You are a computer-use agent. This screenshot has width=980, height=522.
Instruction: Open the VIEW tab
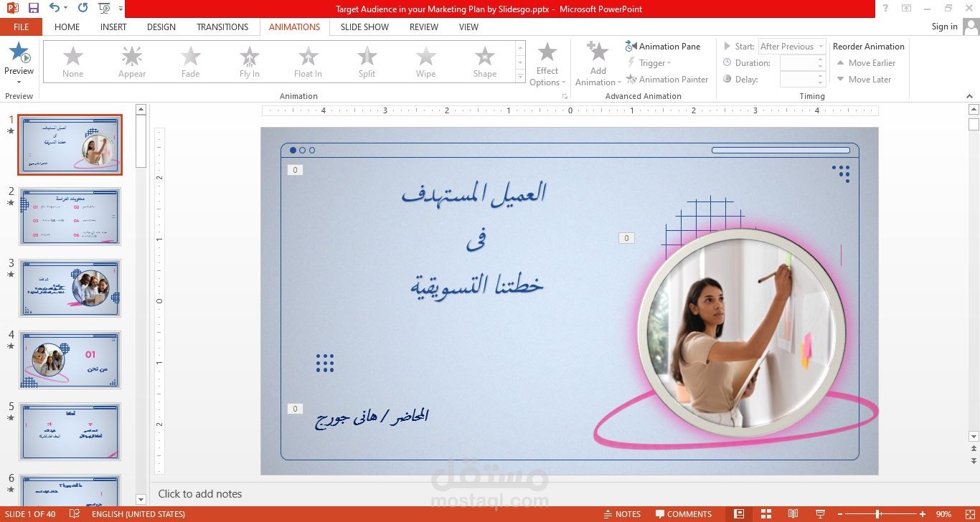468,27
